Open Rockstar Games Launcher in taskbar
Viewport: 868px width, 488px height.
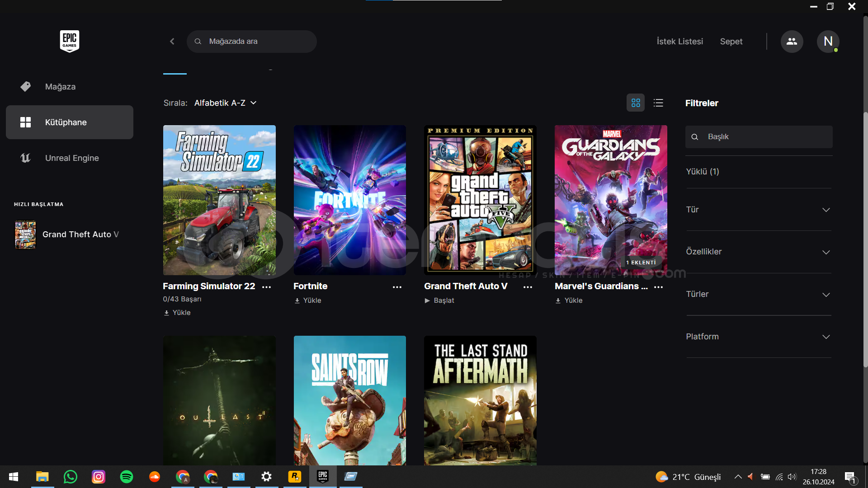(x=295, y=477)
